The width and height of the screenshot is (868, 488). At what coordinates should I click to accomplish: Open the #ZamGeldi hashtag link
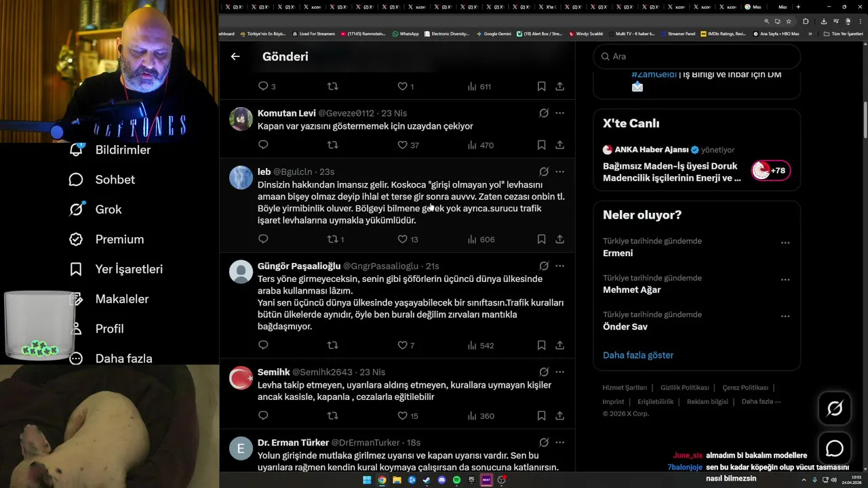point(654,75)
